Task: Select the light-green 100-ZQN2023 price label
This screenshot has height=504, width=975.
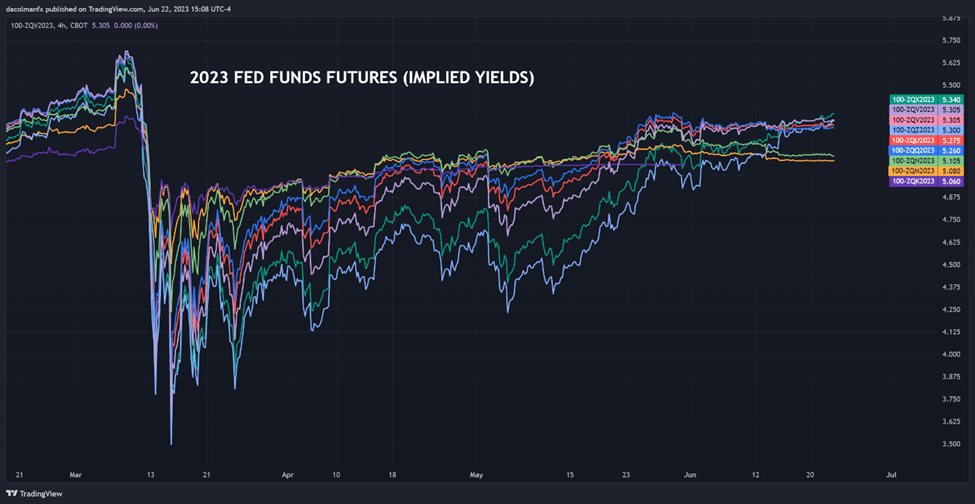Action: tap(928, 160)
